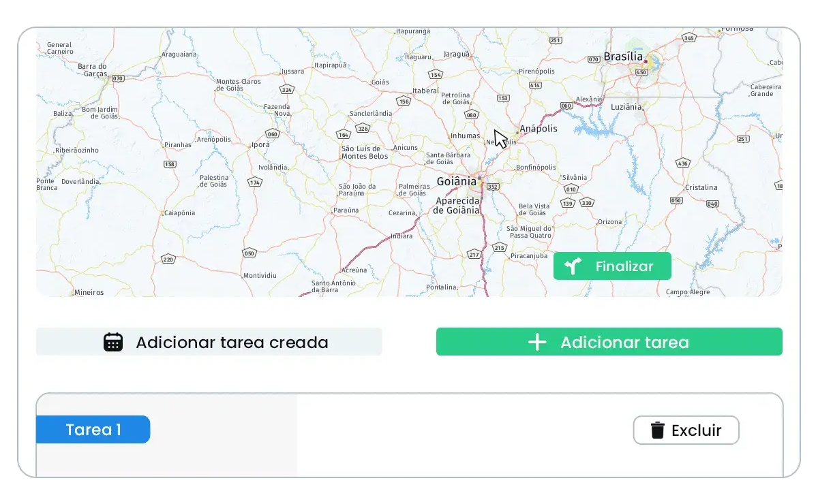This screenshot has width=818, height=504.
Task: Click the Sanclerlândia town label
Action: point(371,113)
